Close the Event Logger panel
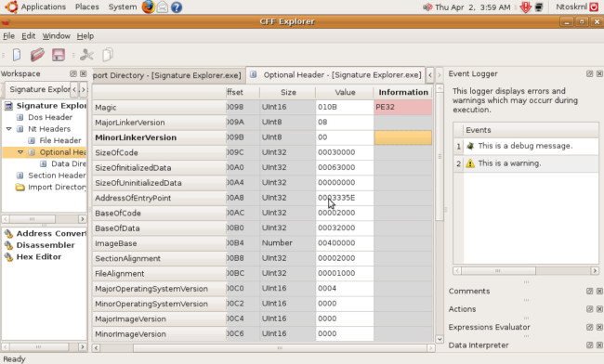The width and height of the screenshot is (604, 364). [x=599, y=73]
